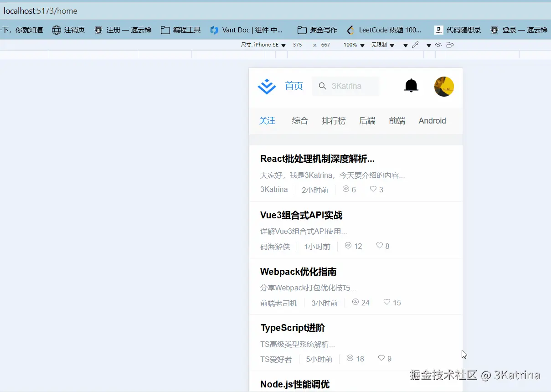
Task: Open the 注册 — 速云梯 bookmark
Action: [x=123, y=30]
